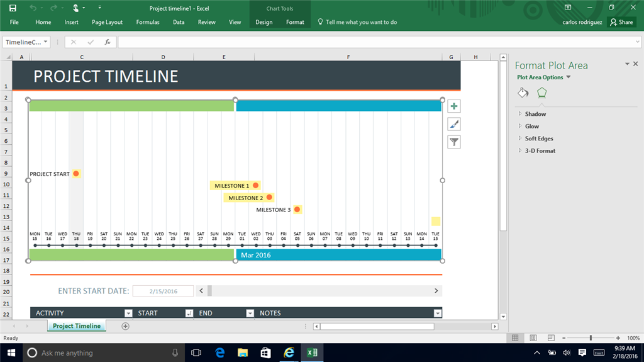The image size is (644, 362).
Task: Open the START column filter dropdown
Action: 189,314
